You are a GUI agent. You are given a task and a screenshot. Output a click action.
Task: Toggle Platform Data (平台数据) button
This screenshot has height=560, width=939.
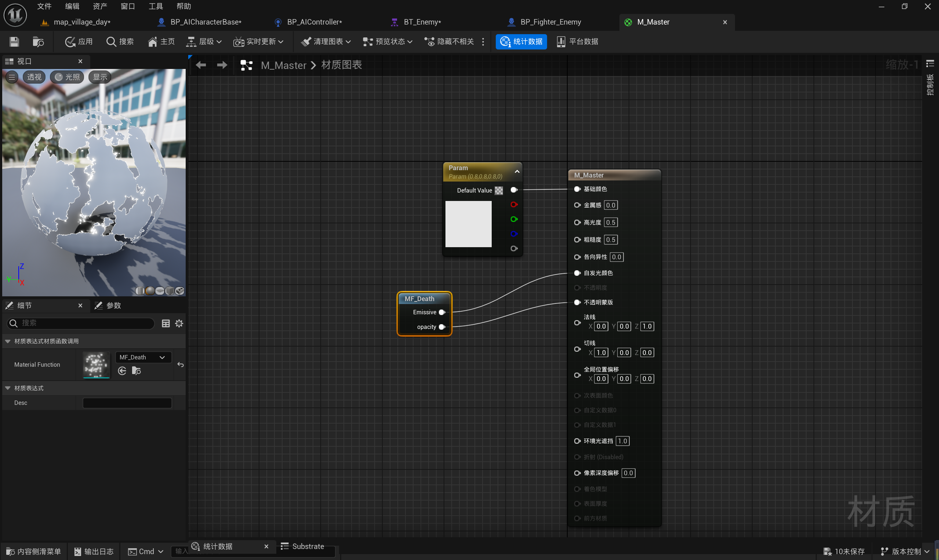(577, 41)
